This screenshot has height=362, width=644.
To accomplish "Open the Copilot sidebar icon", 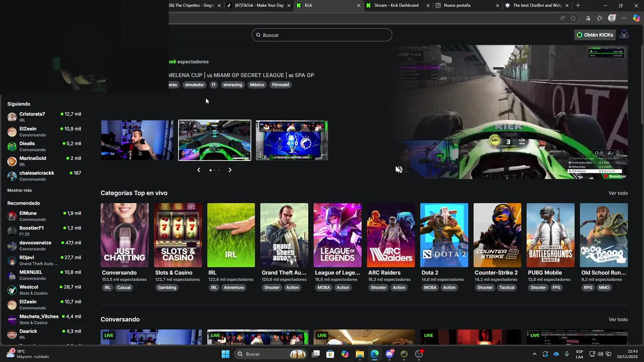I will point(636,18).
